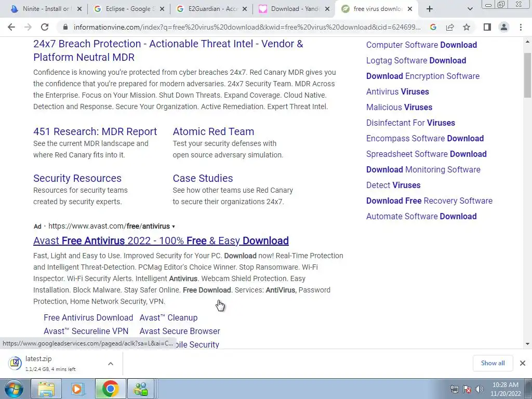Image resolution: width=532 pixels, height=399 pixels.
Task: Select Download Monitoring Software related search
Action: tap(423, 170)
